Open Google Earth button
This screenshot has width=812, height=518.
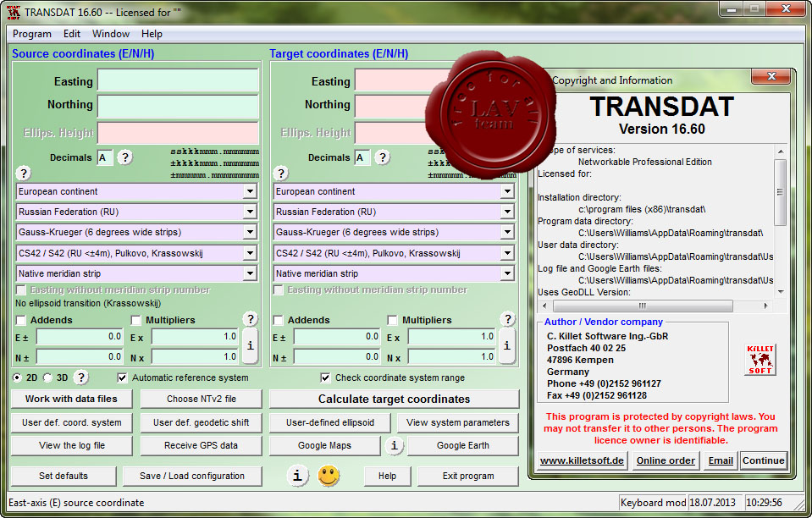pyautogui.click(x=463, y=445)
